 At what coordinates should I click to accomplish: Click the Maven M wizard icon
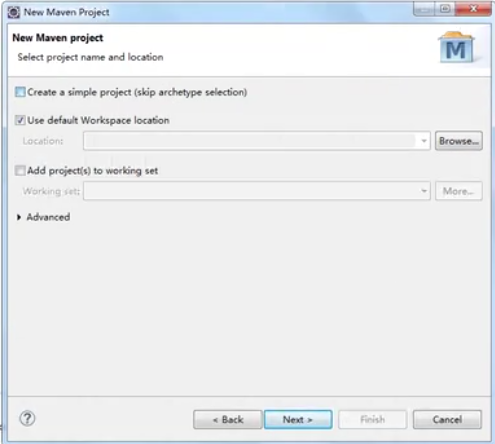click(x=456, y=47)
